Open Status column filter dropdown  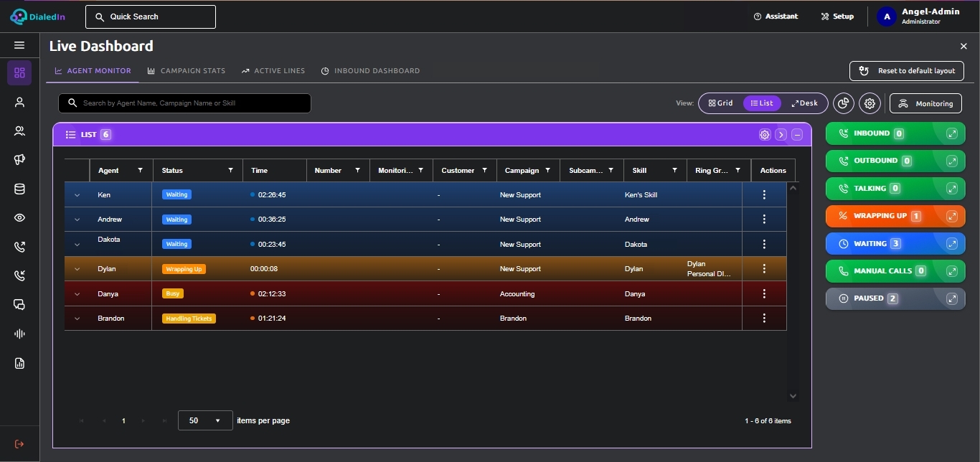point(231,171)
